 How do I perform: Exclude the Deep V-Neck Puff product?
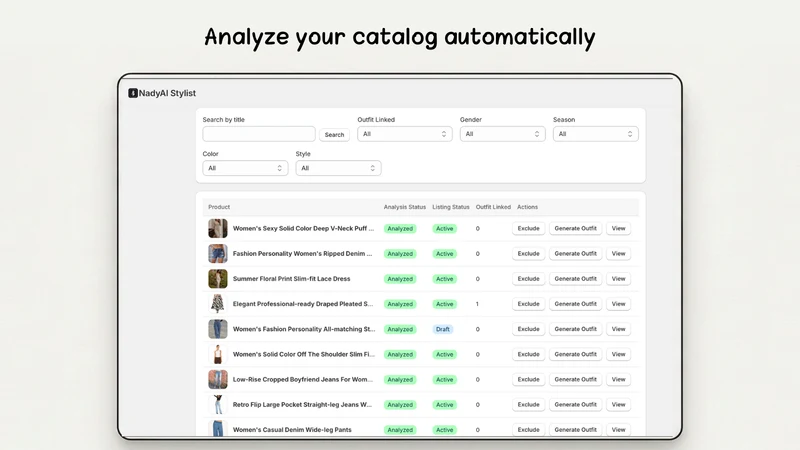click(529, 229)
